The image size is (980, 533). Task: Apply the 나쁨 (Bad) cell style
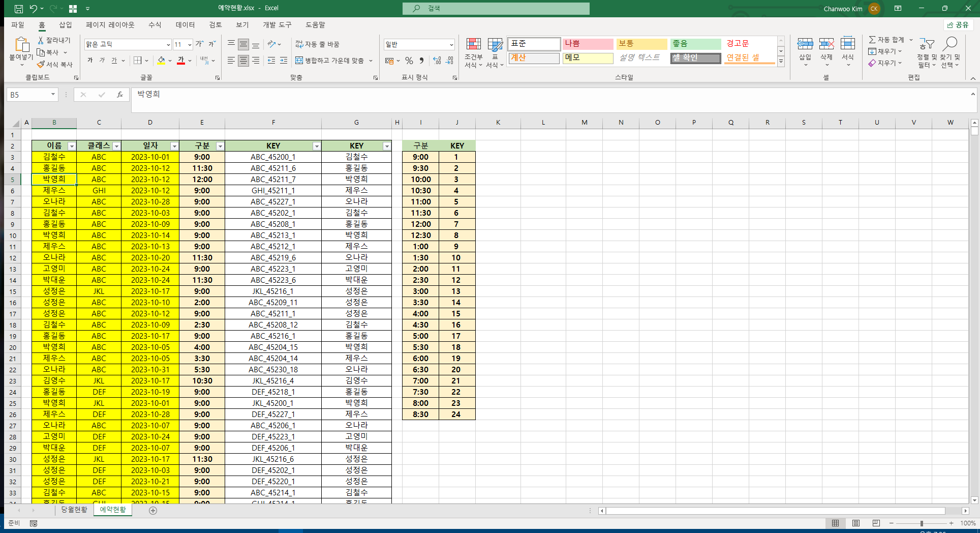point(588,44)
